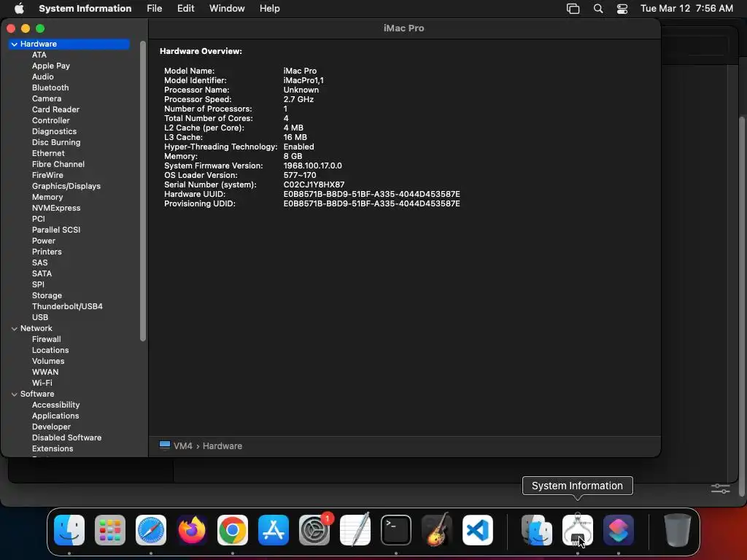This screenshot has width=747, height=560.
Task: Select Camera in the sidebar
Action: pyautogui.click(x=47, y=98)
